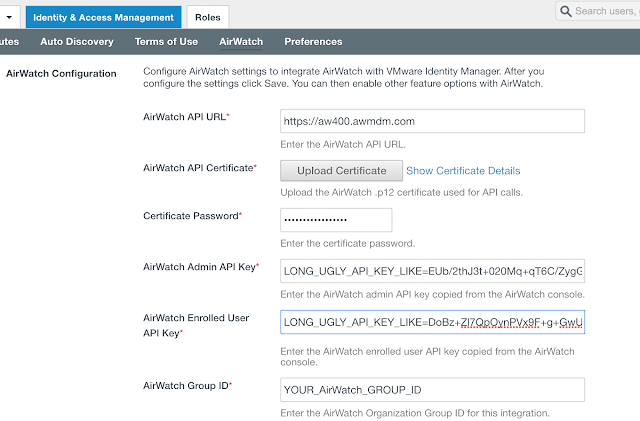Click the AirWatch API Certificate label
Screen dimensions: 640x421
point(200,168)
